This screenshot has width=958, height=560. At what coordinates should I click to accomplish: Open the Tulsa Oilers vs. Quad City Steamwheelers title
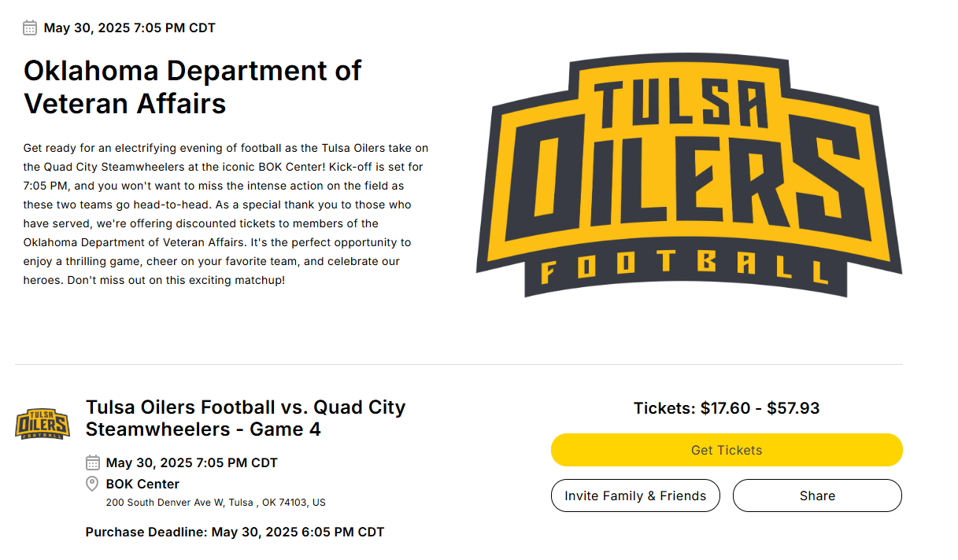pyautogui.click(x=245, y=418)
